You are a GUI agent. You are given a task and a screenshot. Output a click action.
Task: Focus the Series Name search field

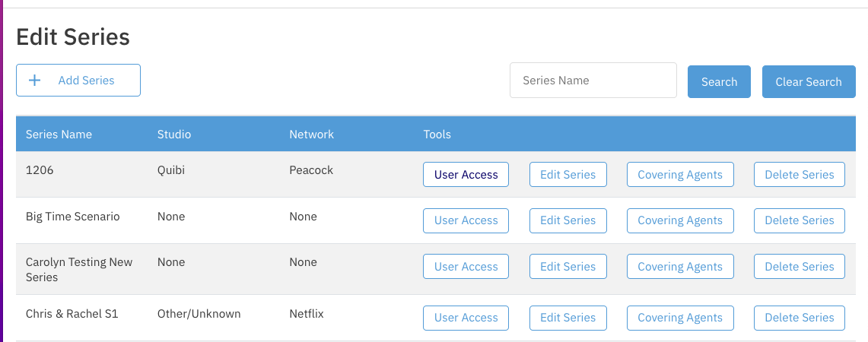tap(593, 81)
